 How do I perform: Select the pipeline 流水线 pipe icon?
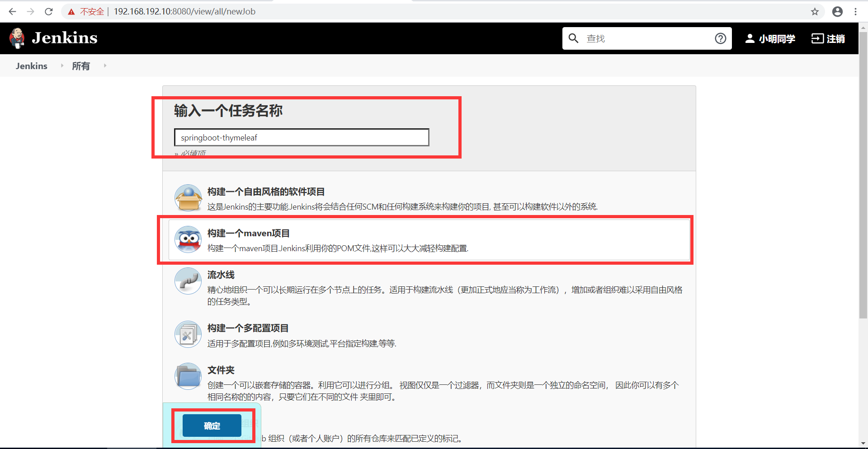coord(188,281)
